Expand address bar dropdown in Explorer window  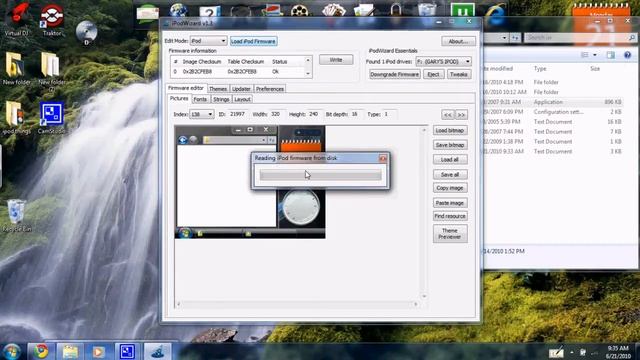tap(504, 38)
